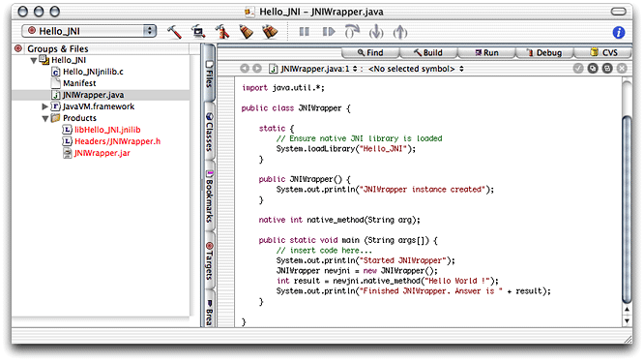Click the gray checkmark icon in editor bar
Screen dimensions: 644x362
pos(578,68)
